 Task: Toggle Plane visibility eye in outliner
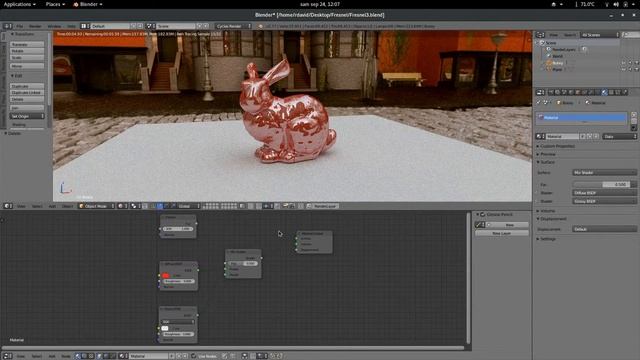624,69
